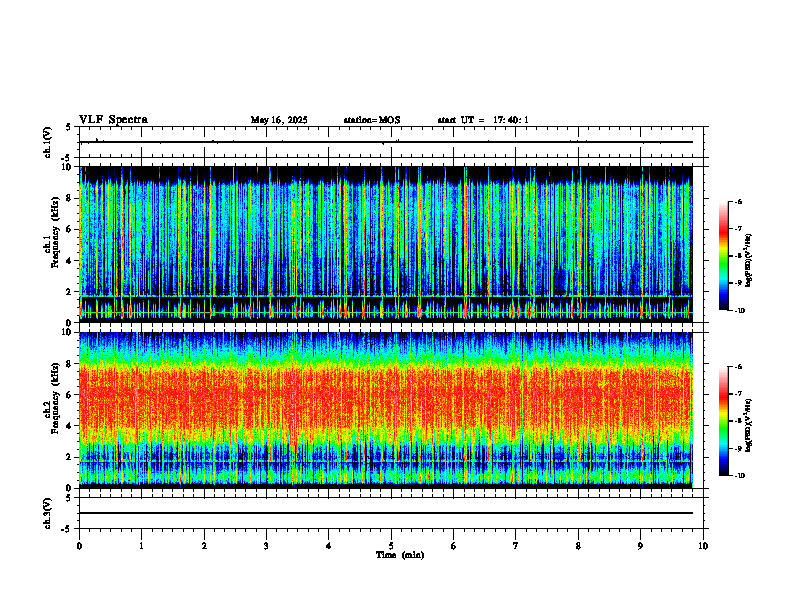Screen dimensions: 792x612
Task: Click time axis tick label "9"
Action: [x=640, y=546]
